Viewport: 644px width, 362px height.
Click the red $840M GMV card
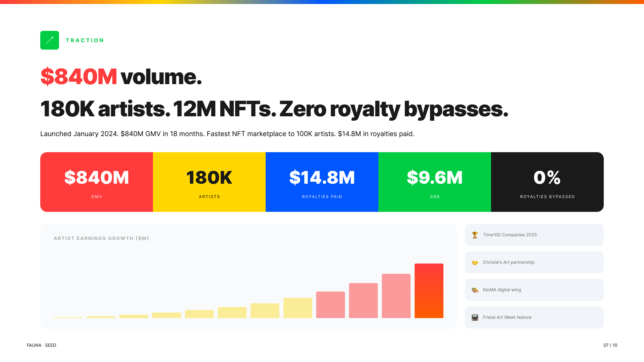[97, 182]
